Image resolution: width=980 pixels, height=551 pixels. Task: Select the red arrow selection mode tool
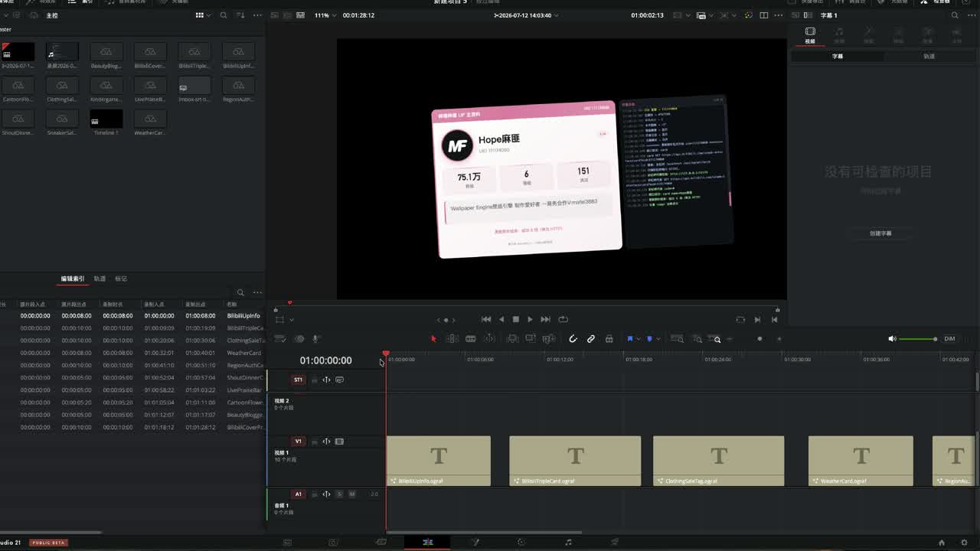(x=433, y=338)
